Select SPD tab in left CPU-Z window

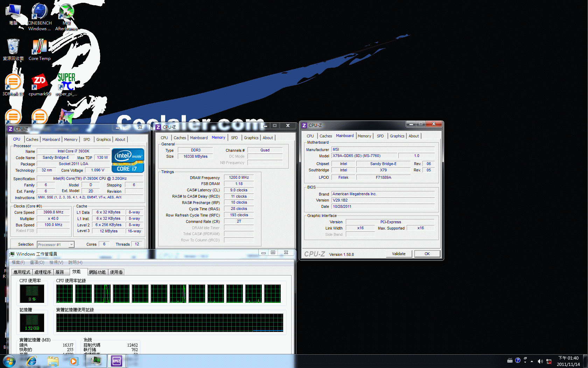(87, 139)
